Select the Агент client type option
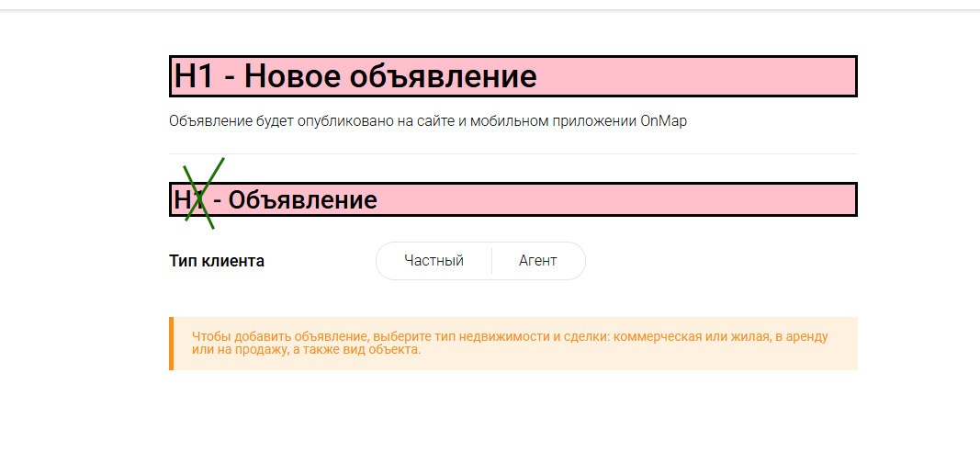980x475 pixels. coord(538,261)
